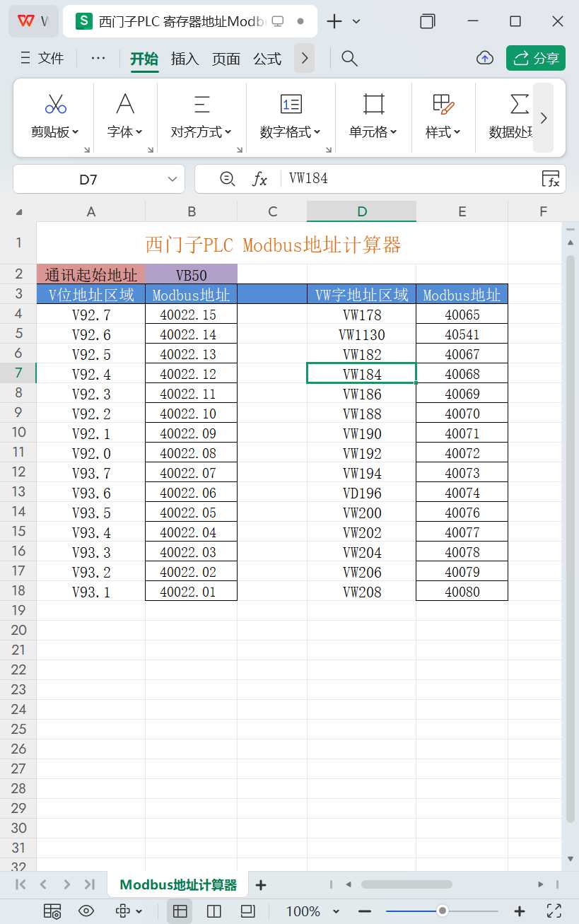Select column D header
This screenshot has height=924, width=579.
(362, 211)
